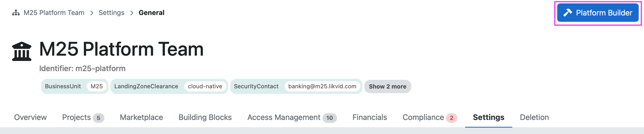Switch to the Marketplace tab
Screen dimensions: 644x134
point(141,118)
